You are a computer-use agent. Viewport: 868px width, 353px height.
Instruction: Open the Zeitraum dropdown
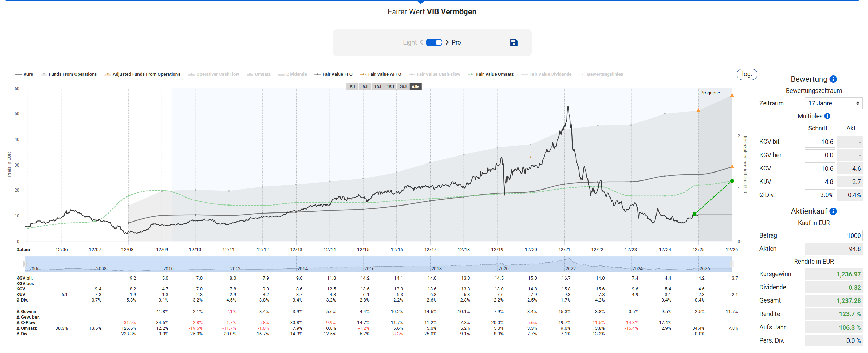[x=833, y=103]
